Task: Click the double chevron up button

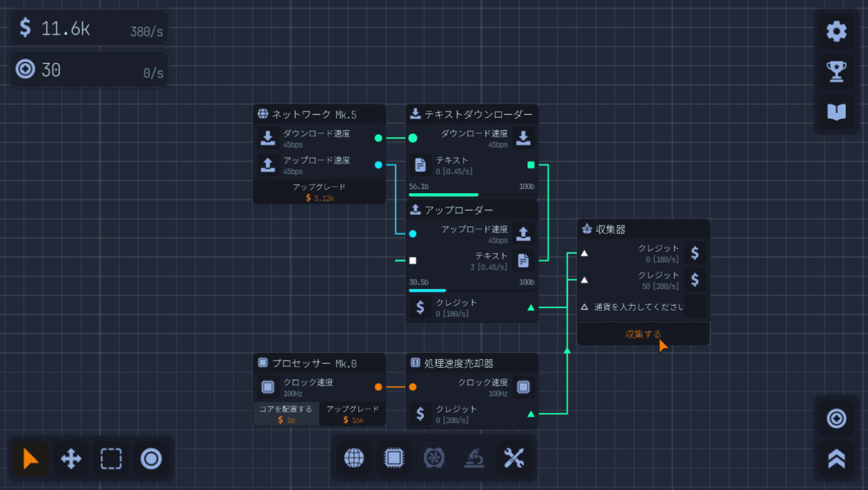Action: click(x=836, y=459)
